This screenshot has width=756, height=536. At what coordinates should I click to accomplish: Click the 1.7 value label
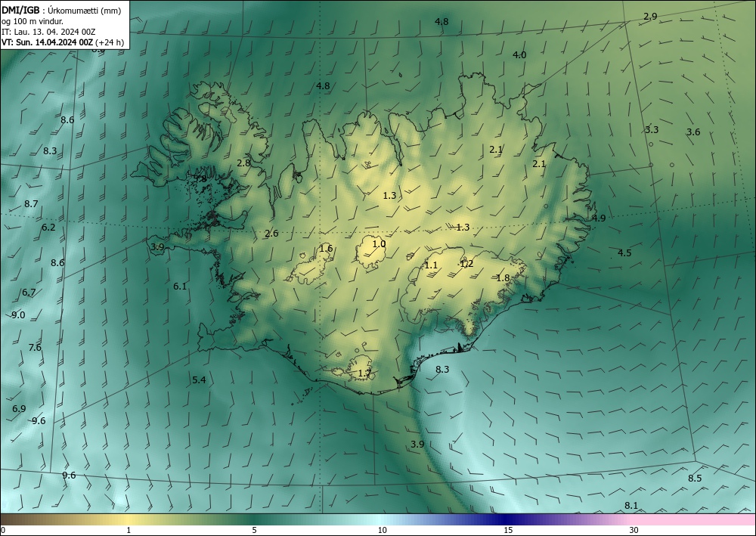(365, 373)
